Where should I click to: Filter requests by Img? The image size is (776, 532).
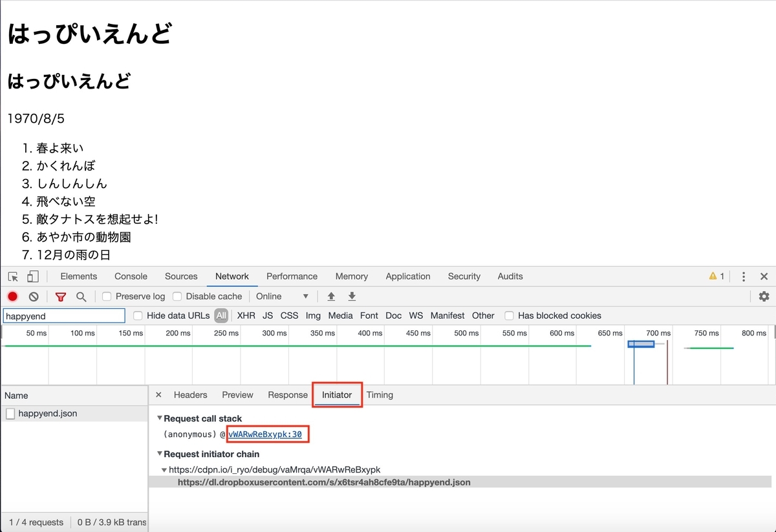tap(313, 316)
